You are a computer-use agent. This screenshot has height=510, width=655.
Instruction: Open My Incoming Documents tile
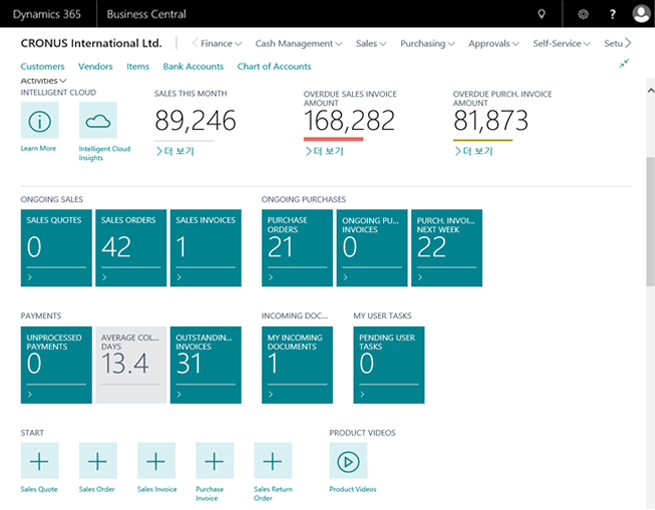pos(297,365)
